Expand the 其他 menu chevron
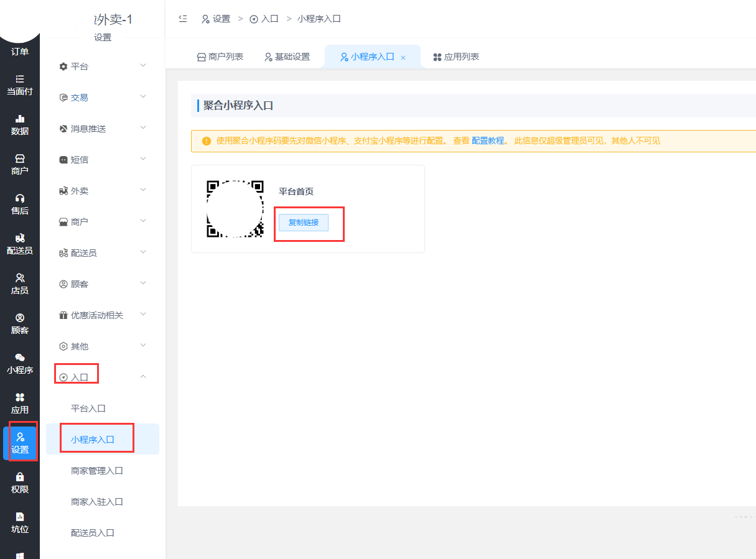The height and width of the screenshot is (559, 756). [143, 345]
